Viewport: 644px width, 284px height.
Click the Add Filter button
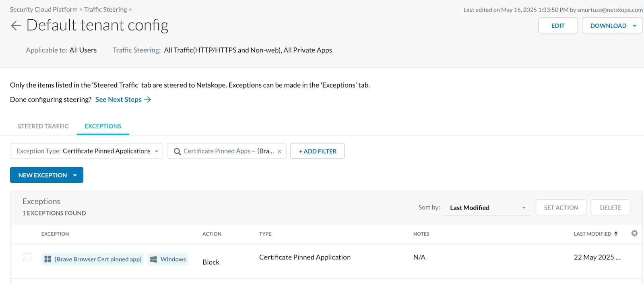[x=318, y=151]
